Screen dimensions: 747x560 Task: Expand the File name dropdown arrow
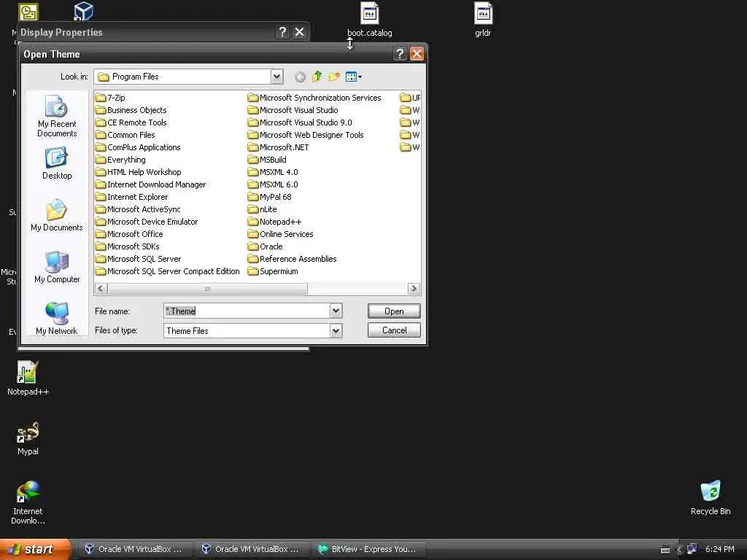click(336, 311)
